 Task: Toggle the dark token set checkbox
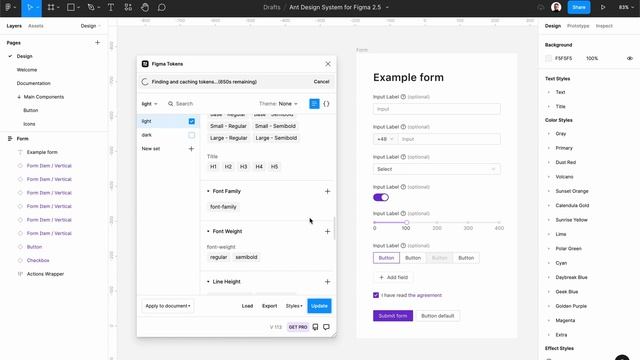point(191,135)
